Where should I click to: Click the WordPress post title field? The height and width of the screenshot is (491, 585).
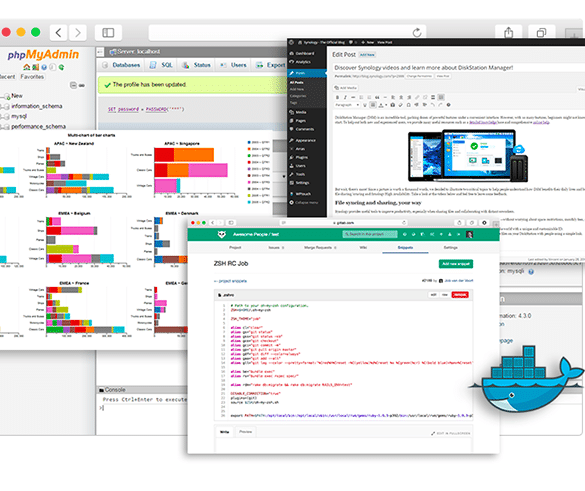point(458,68)
